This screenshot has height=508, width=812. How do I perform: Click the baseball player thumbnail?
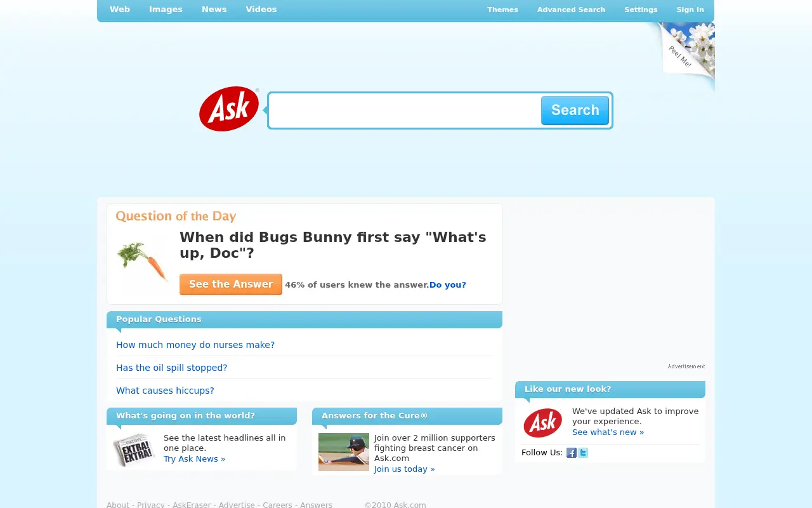(x=344, y=452)
